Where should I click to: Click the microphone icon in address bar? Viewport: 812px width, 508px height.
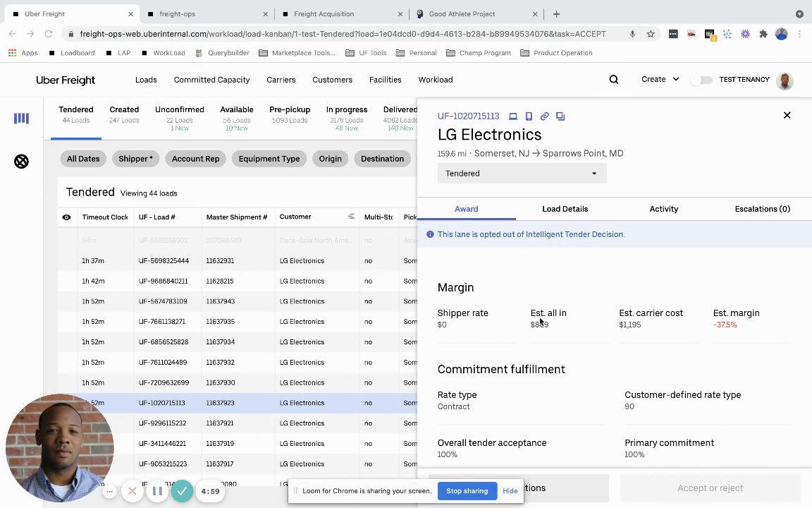tap(632, 34)
